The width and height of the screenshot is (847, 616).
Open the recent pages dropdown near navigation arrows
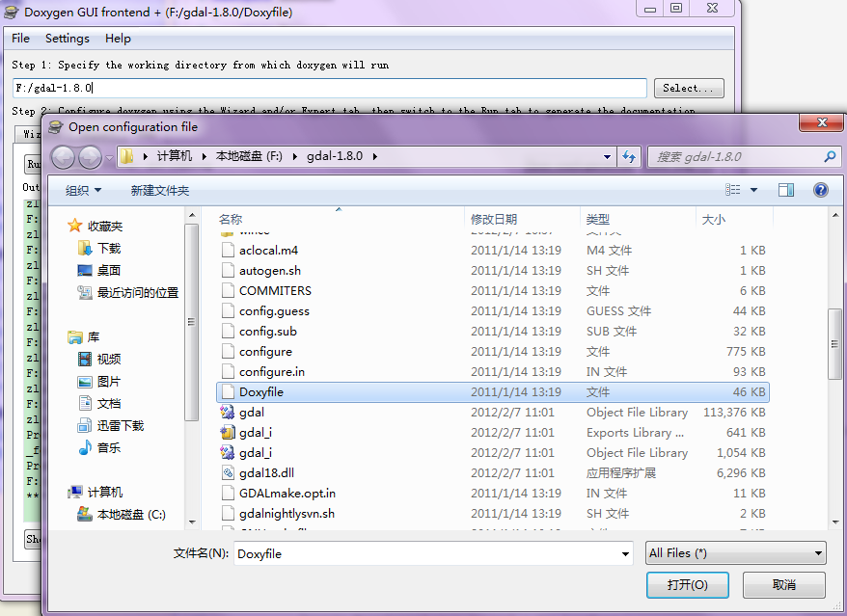pos(109,158)
